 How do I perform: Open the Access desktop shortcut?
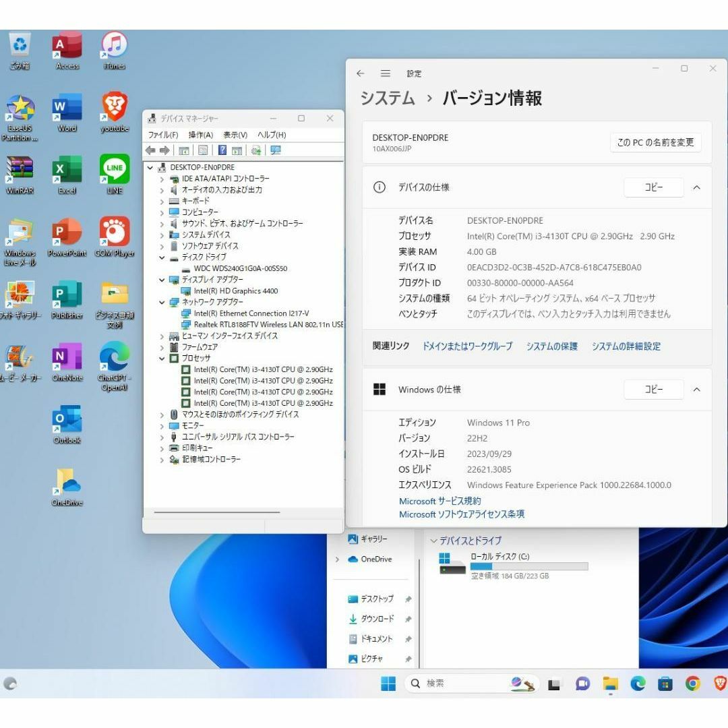tap(67, 50)
